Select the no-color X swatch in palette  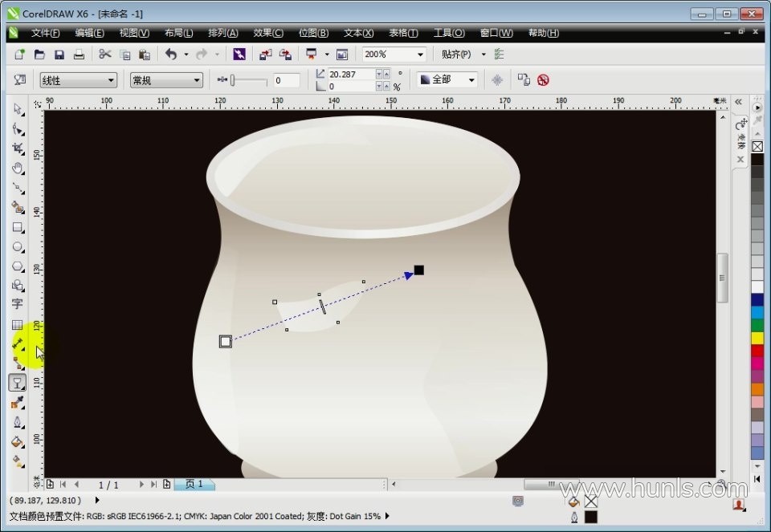[x=757, y=147]
